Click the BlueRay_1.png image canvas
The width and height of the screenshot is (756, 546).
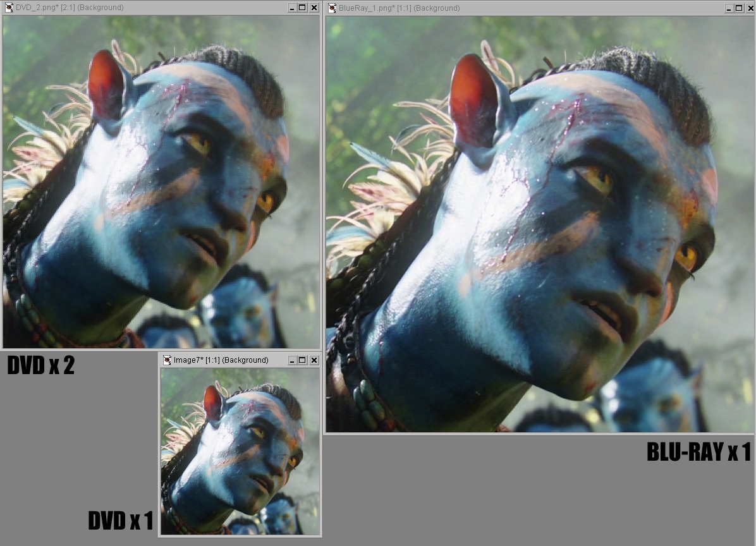tap(540, 224)
